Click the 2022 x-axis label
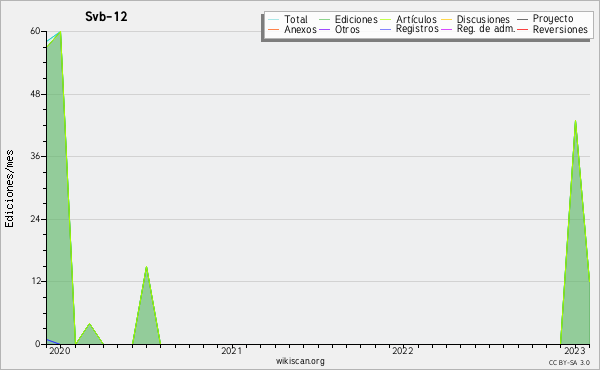Viewport: 600px width, 370px height. (403, 351)
